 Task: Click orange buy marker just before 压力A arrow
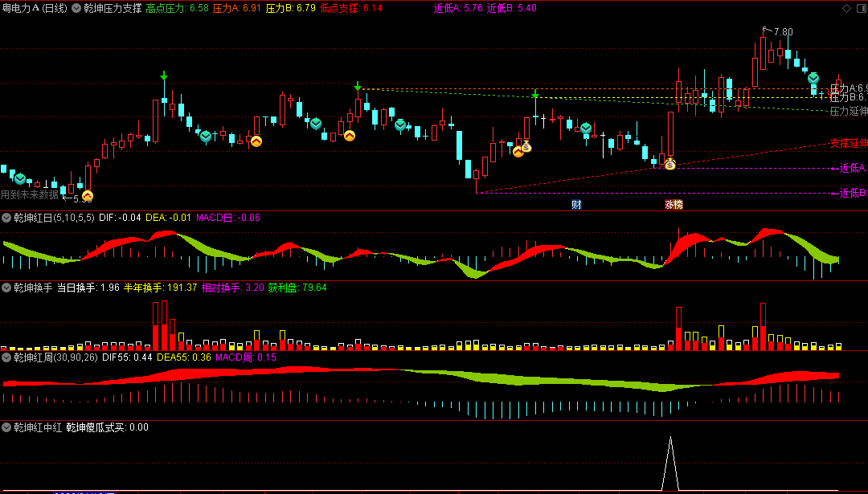coord(350,135)
